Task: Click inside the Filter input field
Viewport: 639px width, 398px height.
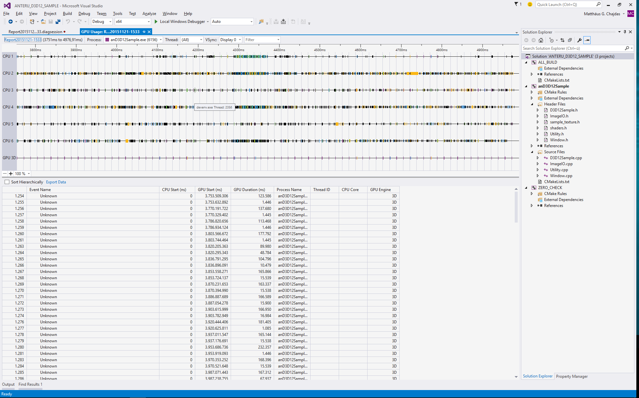Action: coord(262,40)
